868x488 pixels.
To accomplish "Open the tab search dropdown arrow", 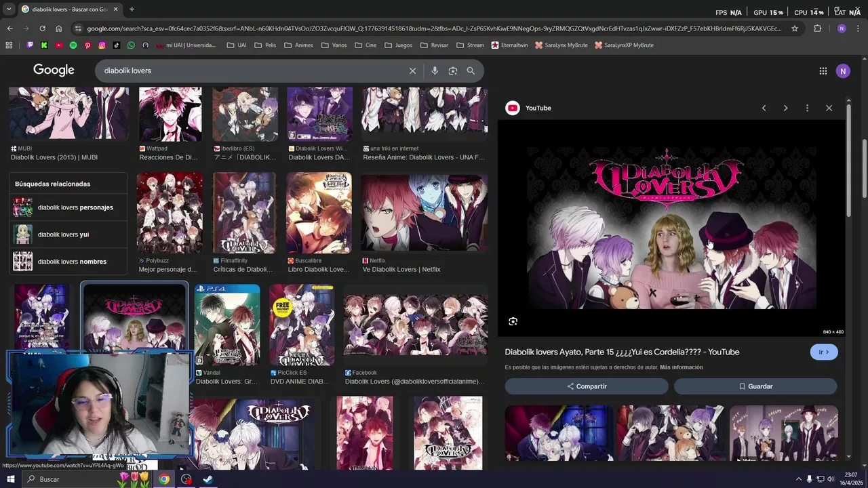I will (x=9, y=9).
